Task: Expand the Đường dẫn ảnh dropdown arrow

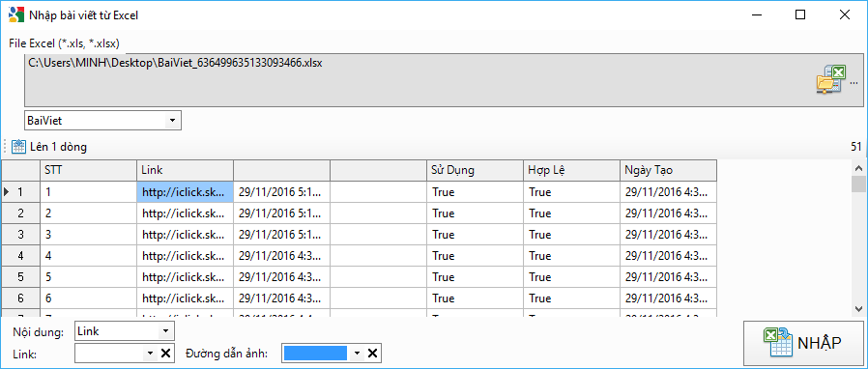Action: (x=357, y=353)
